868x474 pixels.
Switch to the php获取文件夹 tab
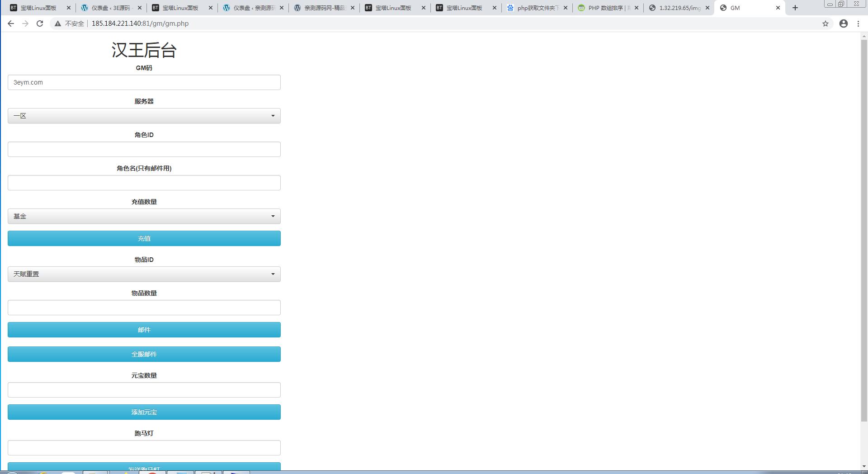click(537, 8)
